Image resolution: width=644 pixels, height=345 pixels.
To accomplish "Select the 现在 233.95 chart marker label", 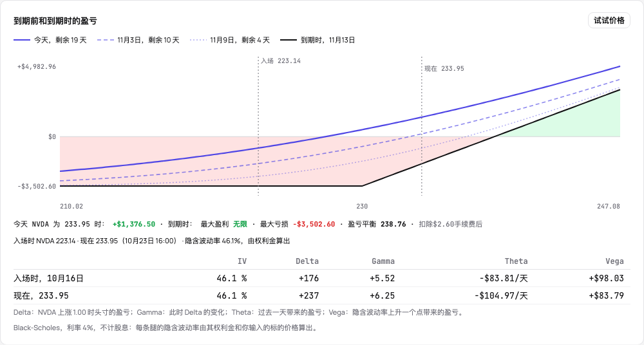I will [x=444, y=69].
